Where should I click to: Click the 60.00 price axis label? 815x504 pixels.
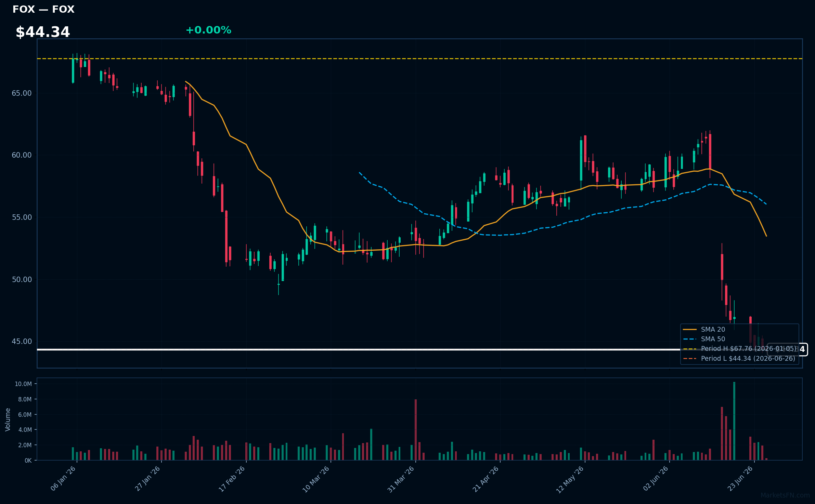(22, 155)
